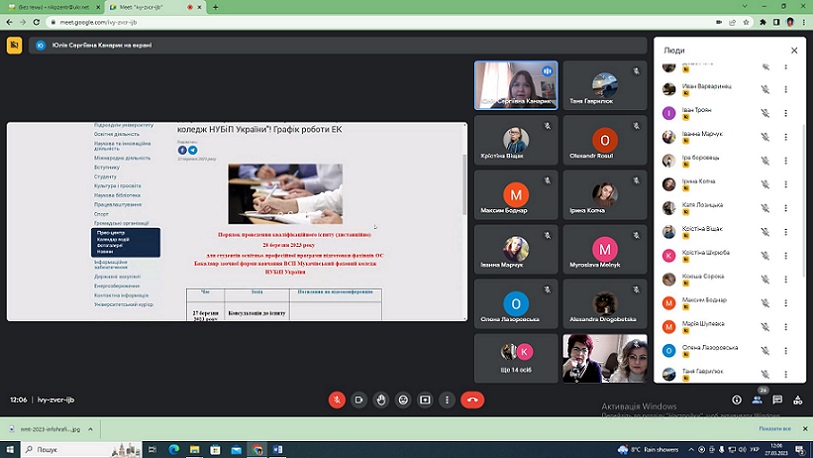Click Показати все in downloads bar
Viewport: 813px width, 458px height.
pyautogui.click(x=775, y=429)
